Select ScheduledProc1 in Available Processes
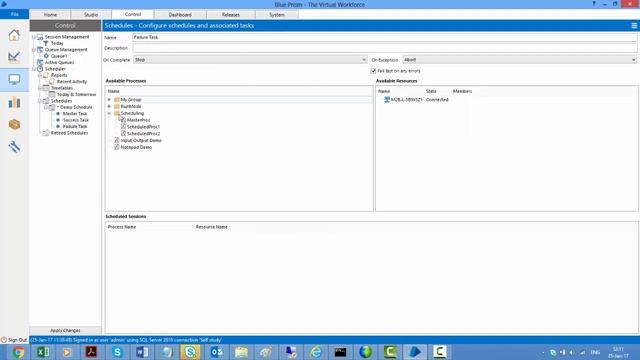The width and height of the screenshot is (640, 360). [143, 127]
